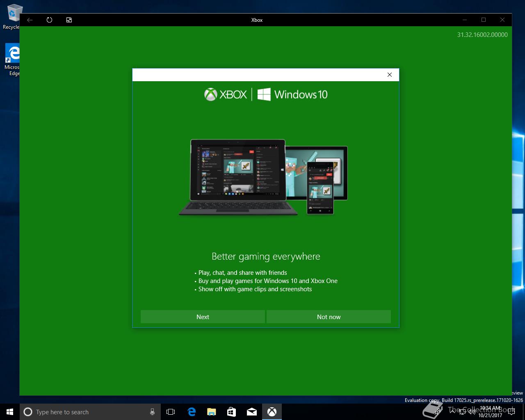Click 'Show off with game clips and screenshots'
Image resolution: width=525 pixels, height=420 pixels.
pyautogui.click(x=255, y=289)
